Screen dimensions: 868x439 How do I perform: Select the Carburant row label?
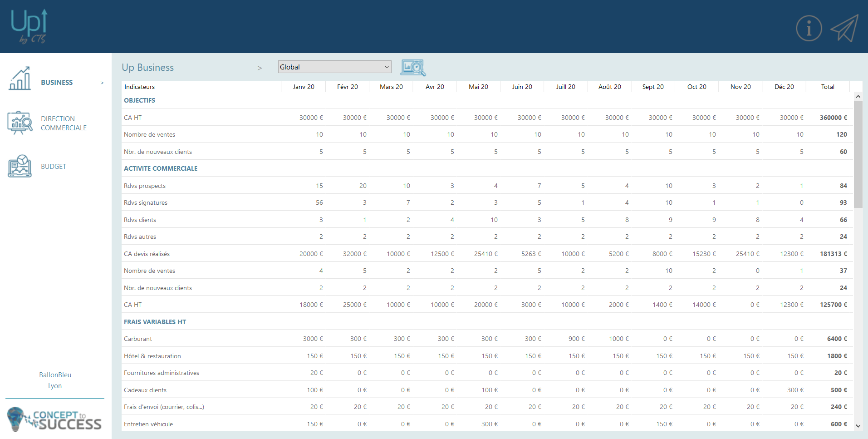(x=138, y=339)
